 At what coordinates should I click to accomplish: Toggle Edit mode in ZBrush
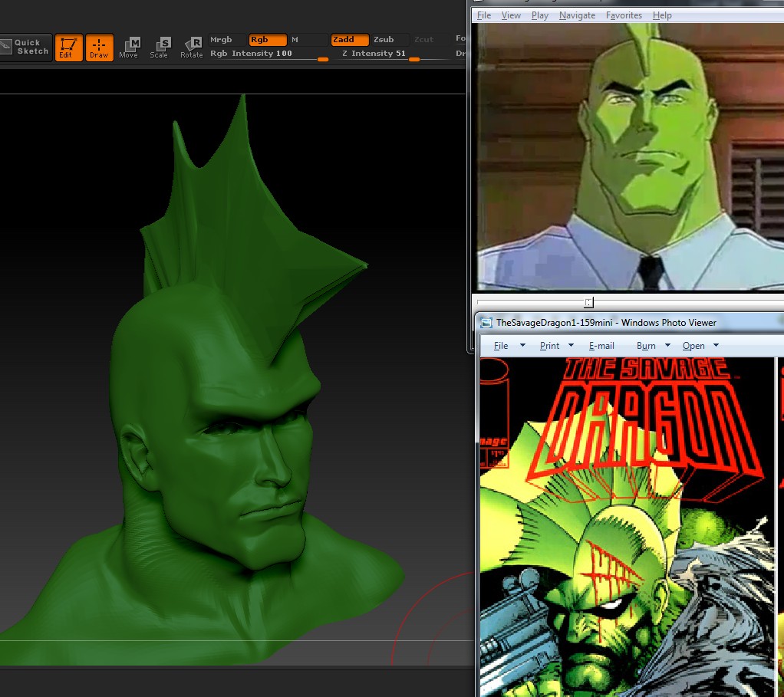click(x=68, y=48)
